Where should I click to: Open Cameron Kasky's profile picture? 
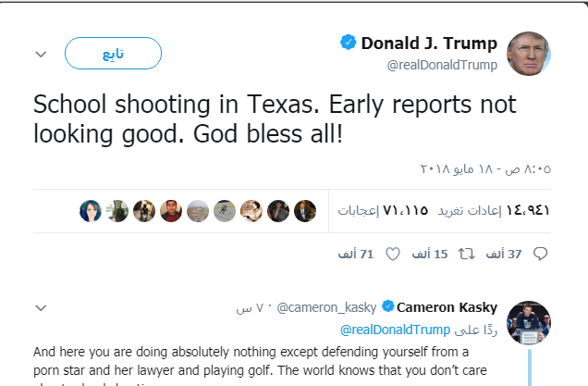(x=529, y=322)
